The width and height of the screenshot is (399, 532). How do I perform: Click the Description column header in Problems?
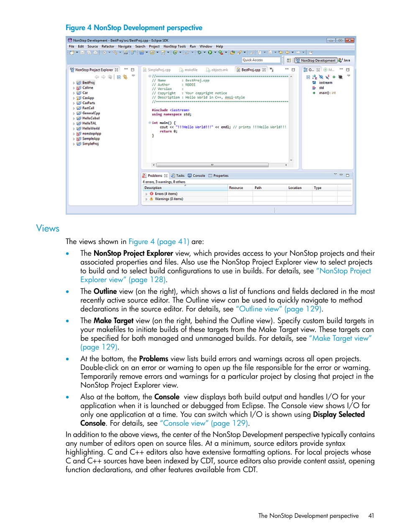pos(185,188)
